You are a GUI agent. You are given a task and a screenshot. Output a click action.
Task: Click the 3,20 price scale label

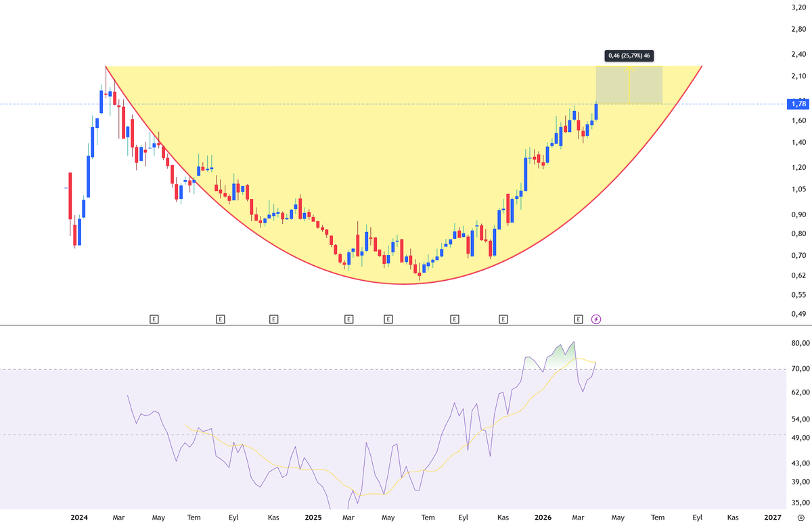798,8
